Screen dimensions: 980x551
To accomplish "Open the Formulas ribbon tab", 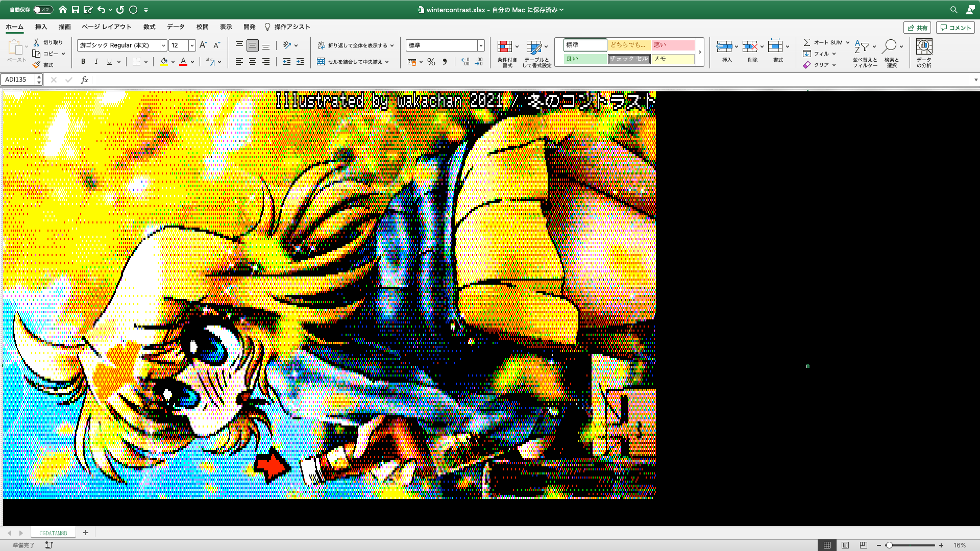I will (x=150, y=27).
